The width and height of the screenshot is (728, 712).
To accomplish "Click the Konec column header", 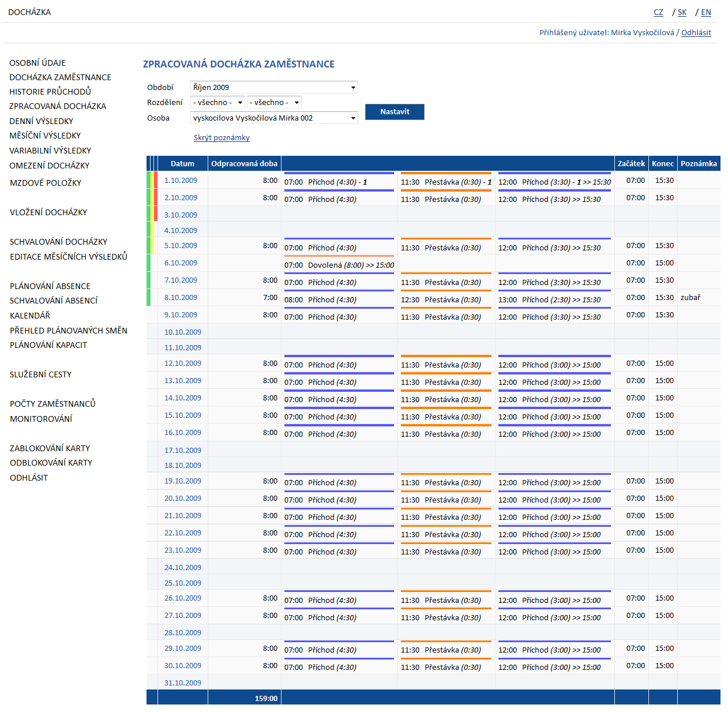I will (663, 164).
